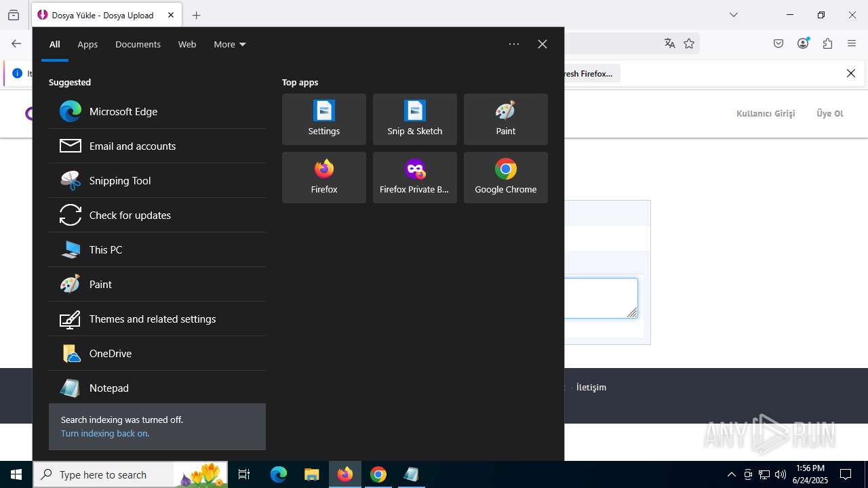The height and width of the screenshot is (488, 868).
Task: Open network status in system tray
Action: click(x=764, y=474)
